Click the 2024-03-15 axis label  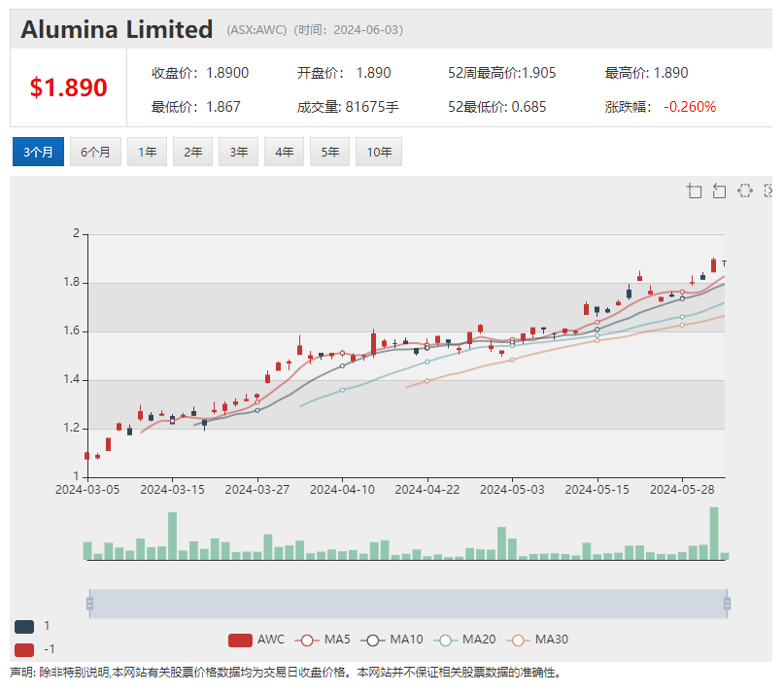coord(173,489)
